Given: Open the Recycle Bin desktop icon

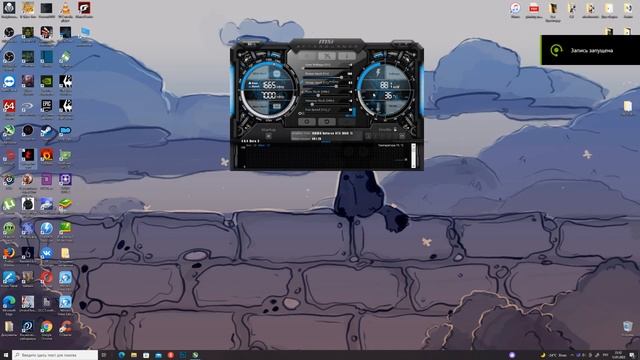Looking at the screenshot, I should click(627, 328).
